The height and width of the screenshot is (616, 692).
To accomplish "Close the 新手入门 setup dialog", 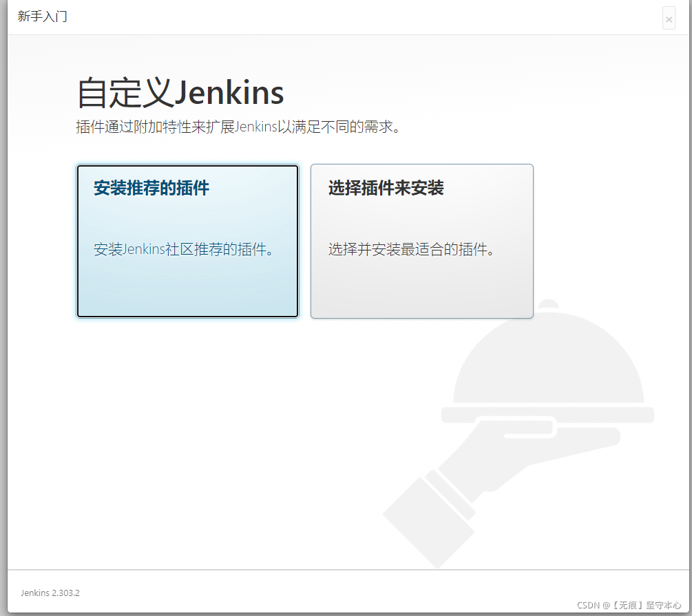I will click(669, 19).
